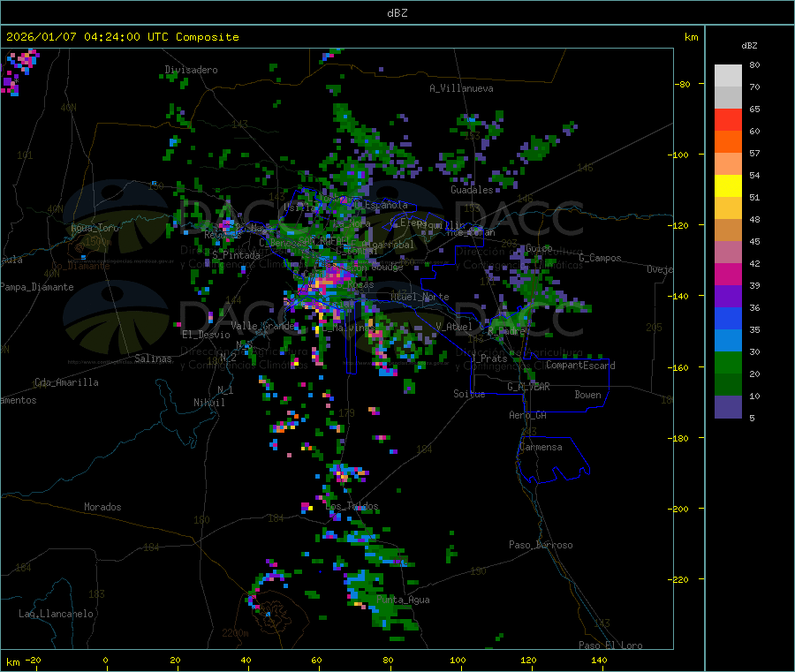Select the magenta 39 dBZ legend swatch
Image resolution: width=795 pixels, height=672 pixels.
click(728, 274)
